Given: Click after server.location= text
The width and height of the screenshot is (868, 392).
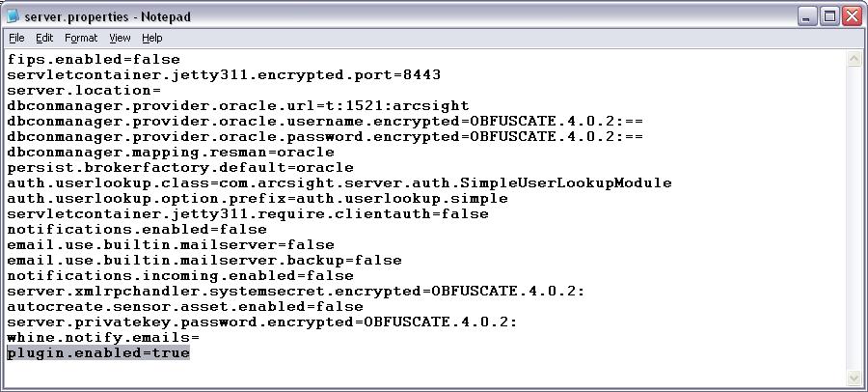Looking at the screenshot, I should click(x=161, y=91).
